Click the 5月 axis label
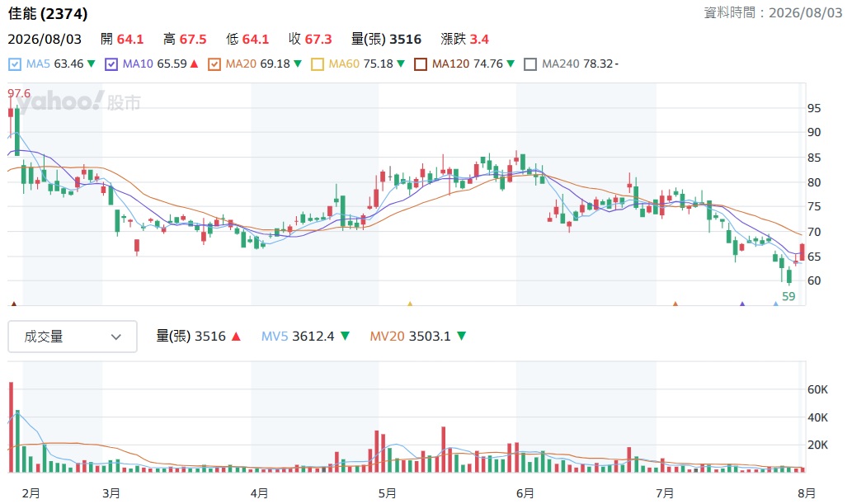The image size is (847, 504). (x=387, y=492)
